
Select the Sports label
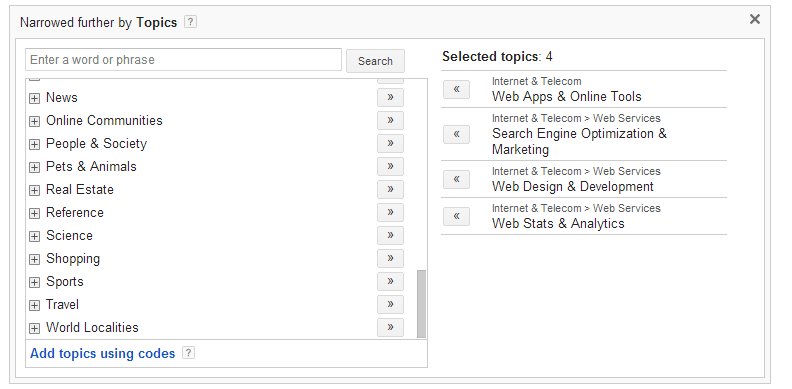[x=65, y=281]
